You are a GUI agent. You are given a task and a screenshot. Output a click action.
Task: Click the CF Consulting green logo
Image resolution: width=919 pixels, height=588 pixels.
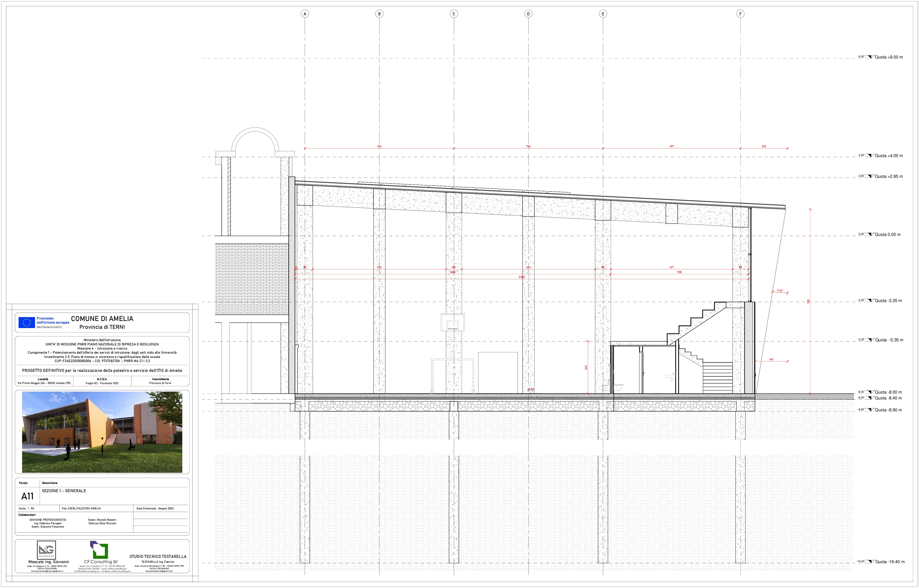tap(99, 550)
